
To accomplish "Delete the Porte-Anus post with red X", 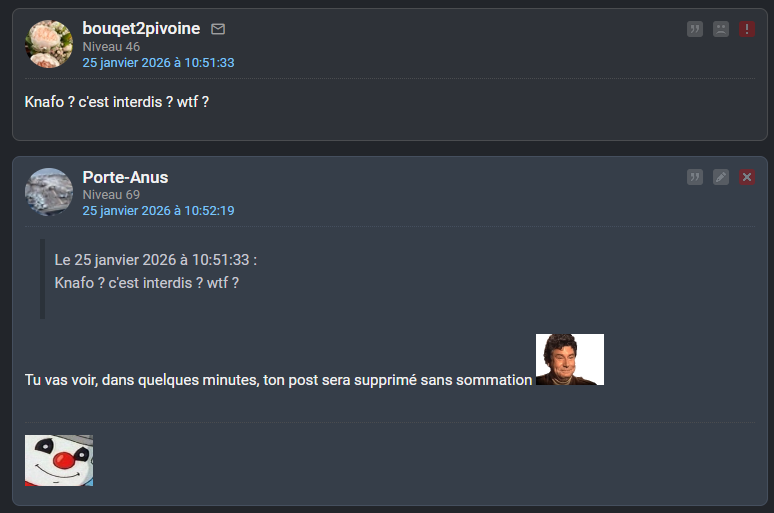I will tap(747, 177).
